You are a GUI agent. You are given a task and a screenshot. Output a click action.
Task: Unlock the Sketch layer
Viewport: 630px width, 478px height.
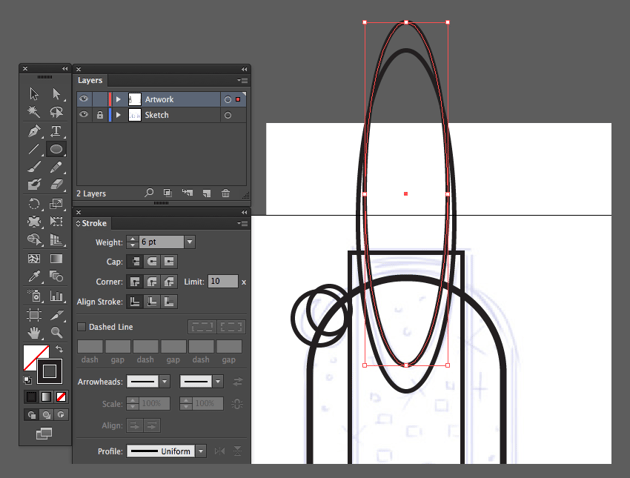click(x=100, y=115)
